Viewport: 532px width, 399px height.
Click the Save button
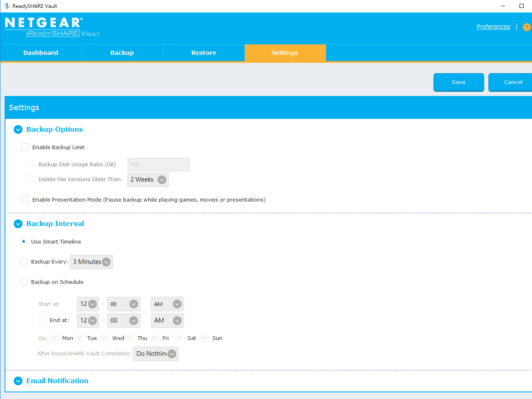458,82
